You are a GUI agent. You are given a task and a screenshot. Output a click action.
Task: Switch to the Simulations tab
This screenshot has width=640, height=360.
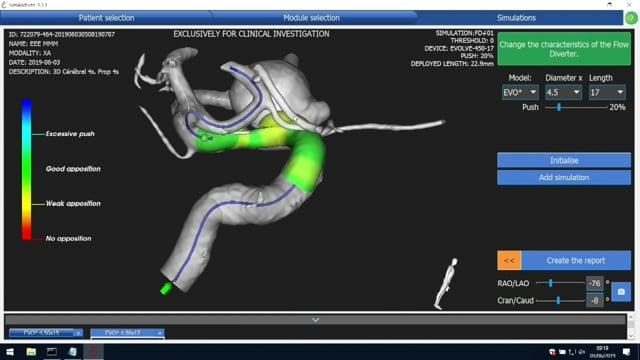pos(516,18)
